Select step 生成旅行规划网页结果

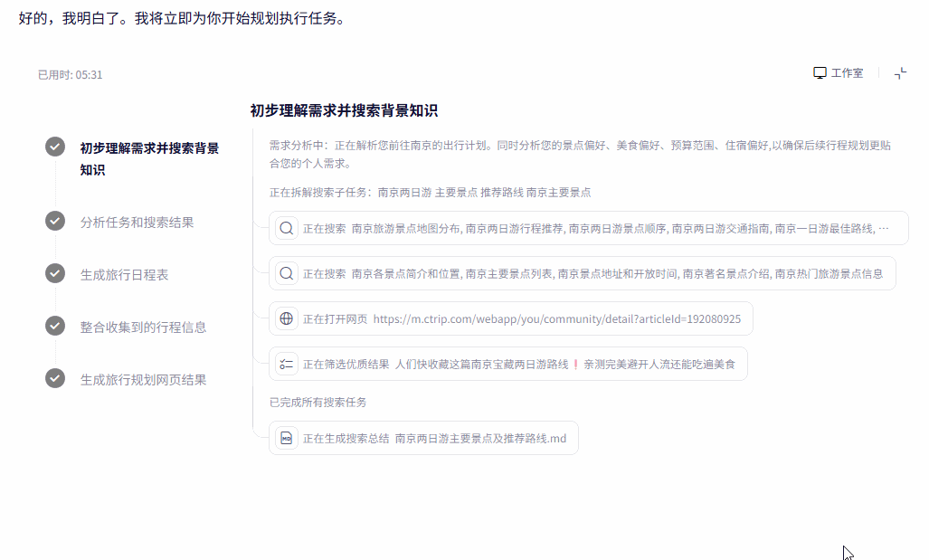(143, 379)
